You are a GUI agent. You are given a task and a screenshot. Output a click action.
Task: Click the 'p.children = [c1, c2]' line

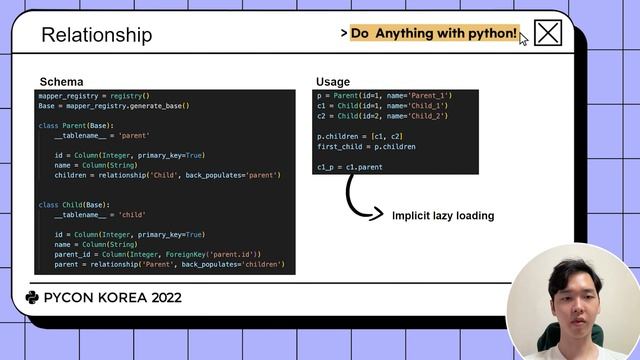coord(360,136)
